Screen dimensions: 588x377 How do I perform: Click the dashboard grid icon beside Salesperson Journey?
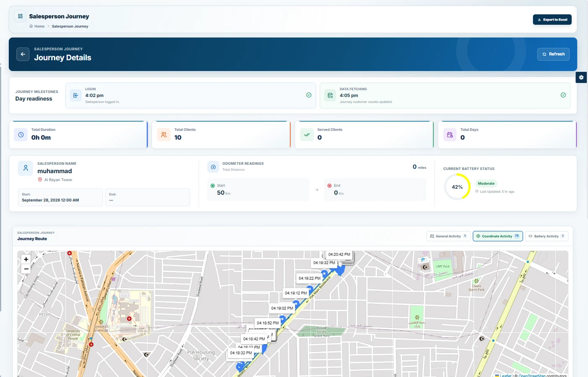[x=20, y=16]
